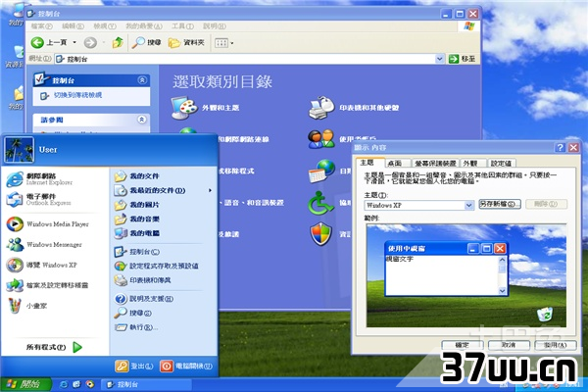Image resolution: width=588 pixels, height=392 pixels.
Task: Open 印表機和傳真 in Start menu
Action: point(142,280)
